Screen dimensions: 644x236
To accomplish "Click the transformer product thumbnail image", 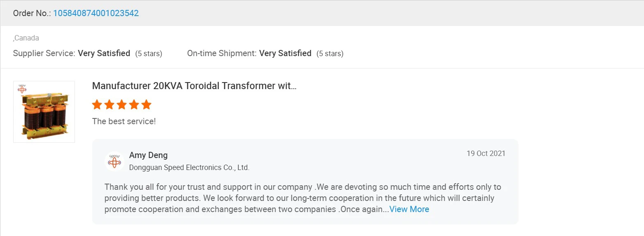I will (x=44, y=112).
